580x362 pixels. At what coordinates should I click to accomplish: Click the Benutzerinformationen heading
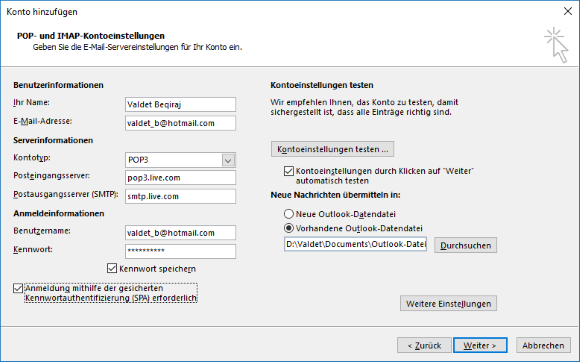tap(58, 85)
